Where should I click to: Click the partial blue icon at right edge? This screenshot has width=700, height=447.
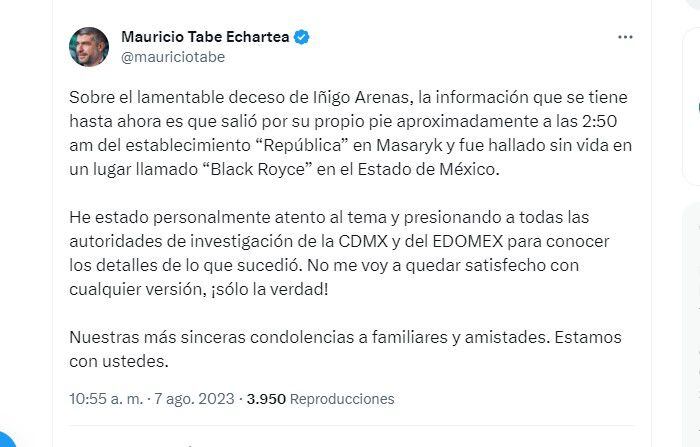pyautogui.click(x=696, y=106)
